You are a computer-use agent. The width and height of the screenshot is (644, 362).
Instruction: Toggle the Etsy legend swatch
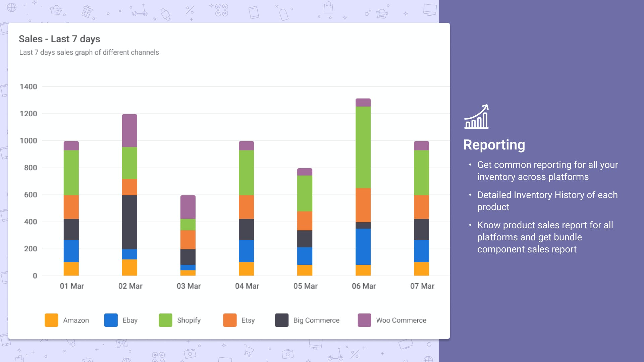(230, 320)
